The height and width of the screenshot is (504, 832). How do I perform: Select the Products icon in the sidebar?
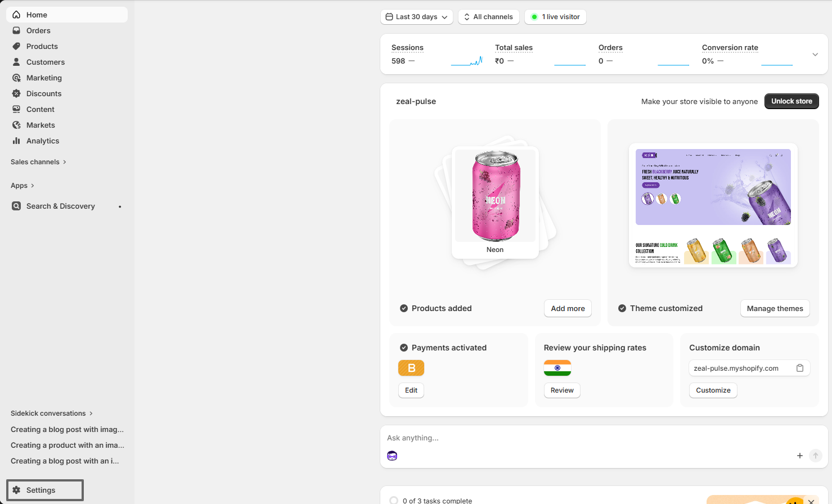tap(16, 46)
